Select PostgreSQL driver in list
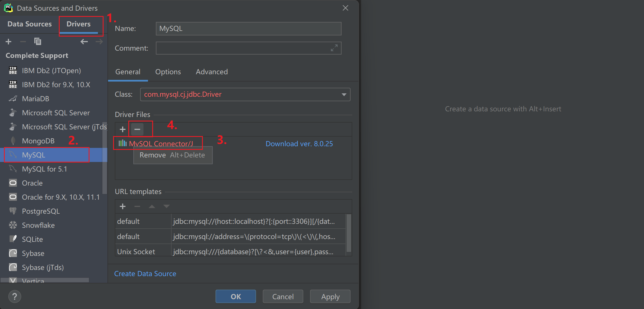The height and width of the screenshot is (309, 644). 41,211
